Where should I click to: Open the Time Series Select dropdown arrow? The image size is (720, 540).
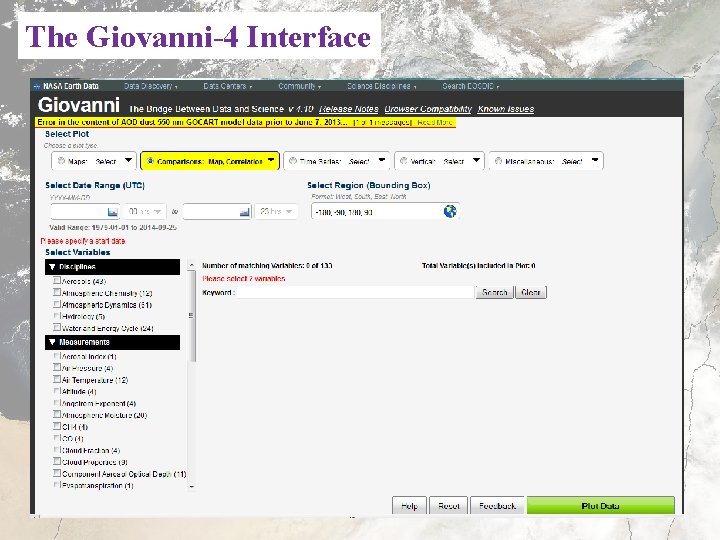[382, 160]
